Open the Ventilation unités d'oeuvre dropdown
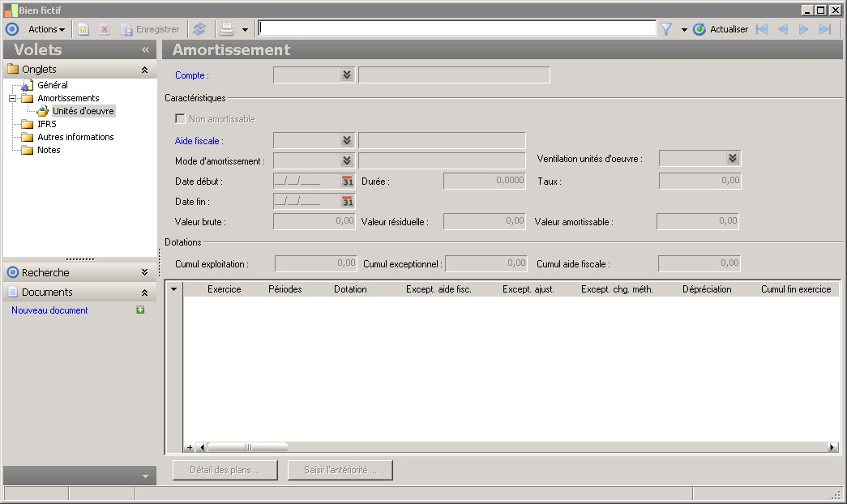The image size is (847, 504). tap(733, 159)
